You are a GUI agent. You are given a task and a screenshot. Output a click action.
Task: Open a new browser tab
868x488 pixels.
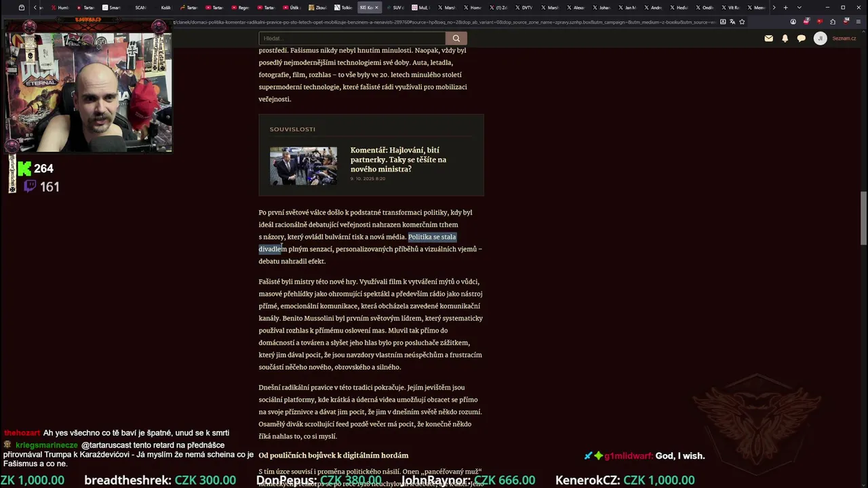click(x=785, y=7)
